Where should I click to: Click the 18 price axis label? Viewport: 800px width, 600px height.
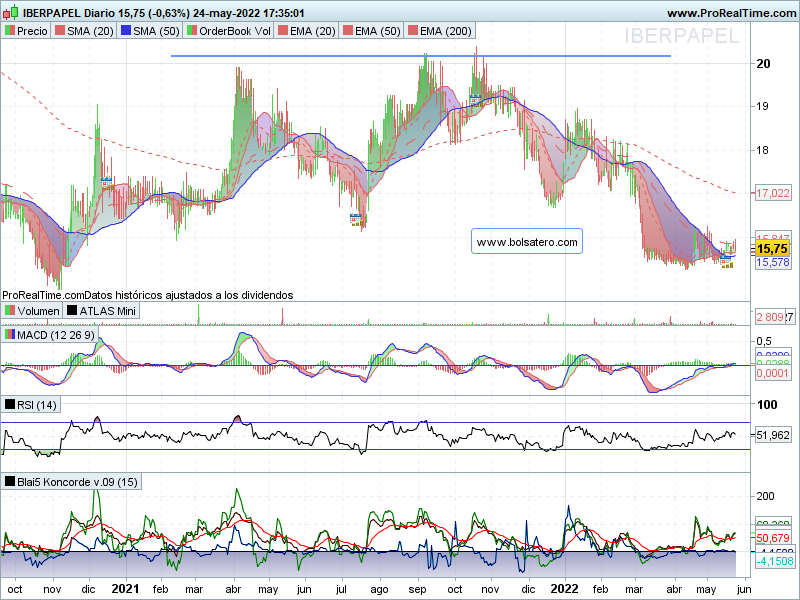(762, 150)
